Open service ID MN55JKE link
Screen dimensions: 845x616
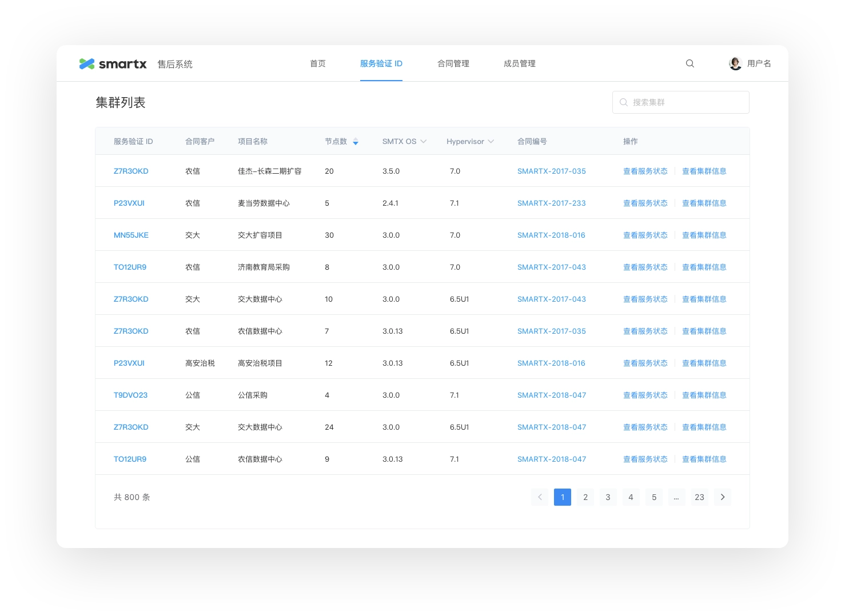coord(131,235)
